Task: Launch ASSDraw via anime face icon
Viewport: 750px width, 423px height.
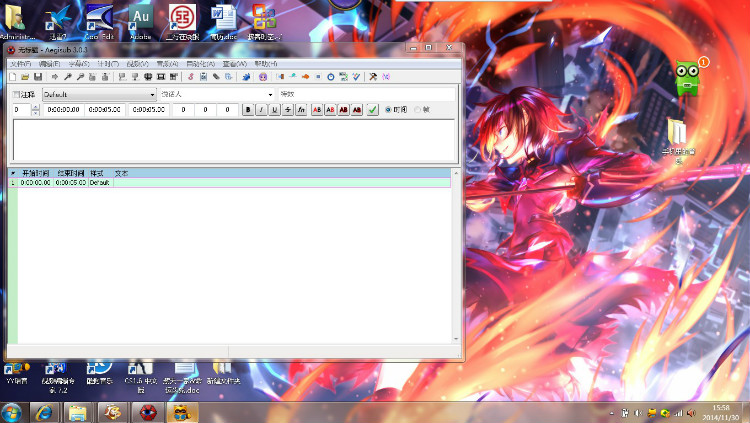Action: click(263, 77)
